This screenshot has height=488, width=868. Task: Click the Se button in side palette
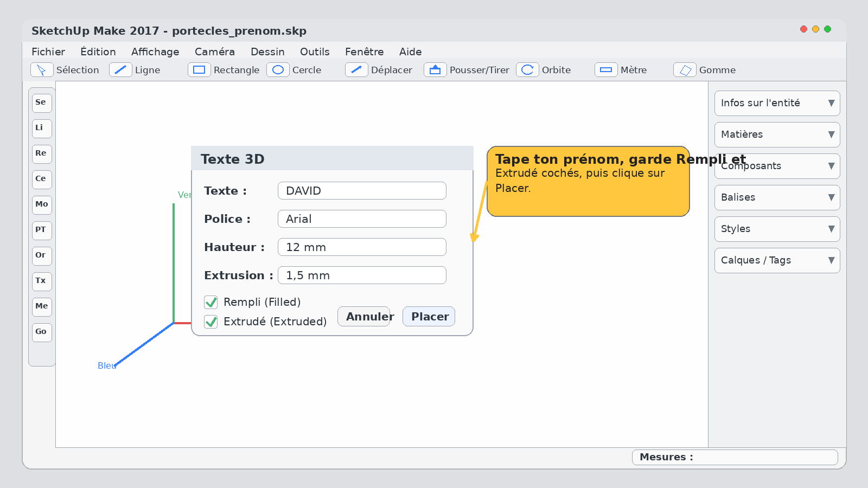click(42, 103)
